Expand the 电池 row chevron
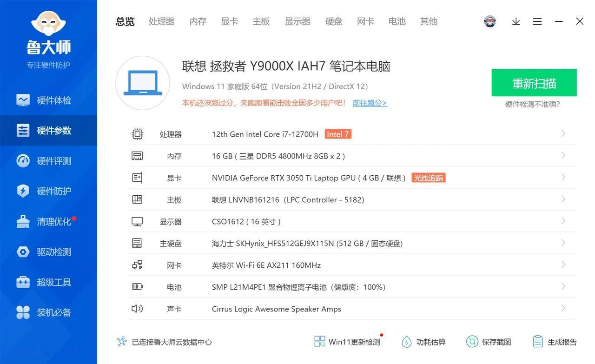The image size is (595, 364). pos(563,286)
